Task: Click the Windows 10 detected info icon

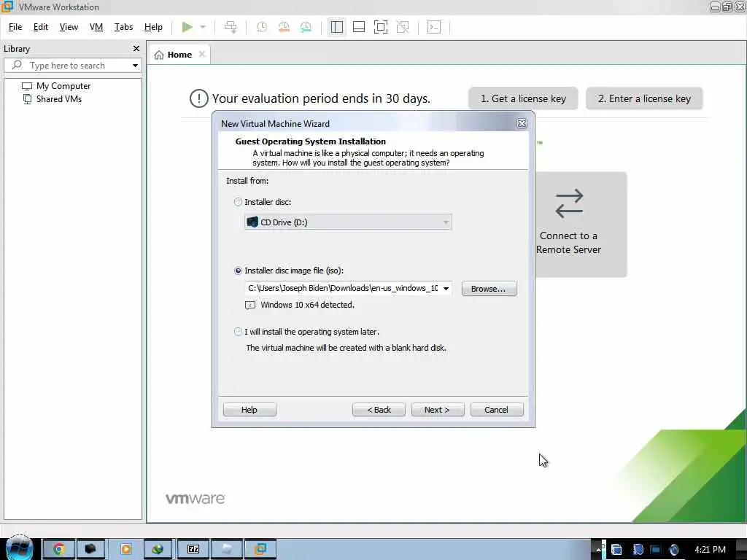Action: point(250,306)
